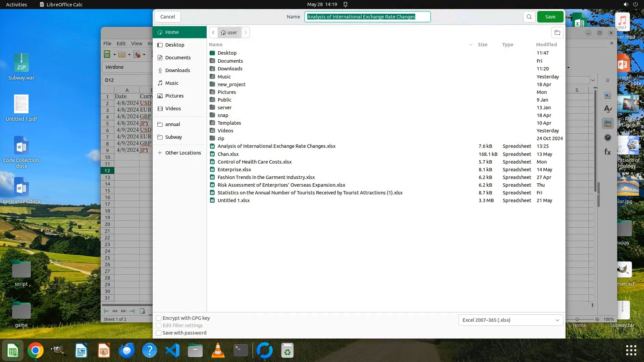
Task: Expand Other Locations in sidebar
Action: pyautogui.click(x=183, y=153)
